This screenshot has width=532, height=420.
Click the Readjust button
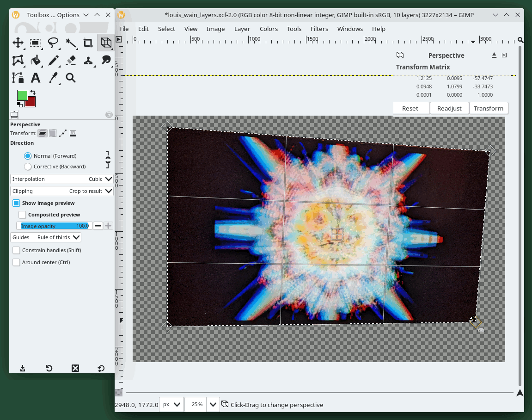(x=449, y=108)
